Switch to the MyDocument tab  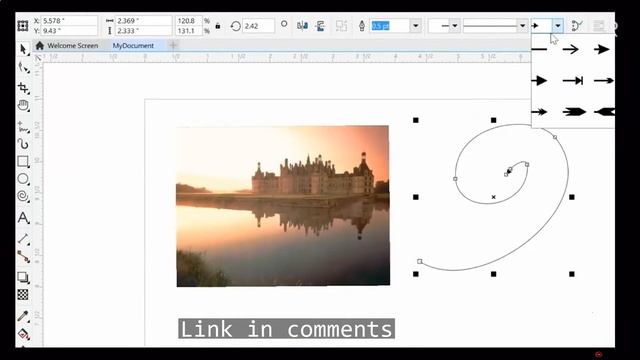[x=133, y=46]
